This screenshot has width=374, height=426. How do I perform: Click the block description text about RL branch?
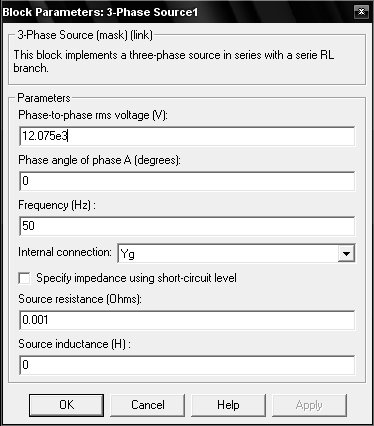(174, 61)
